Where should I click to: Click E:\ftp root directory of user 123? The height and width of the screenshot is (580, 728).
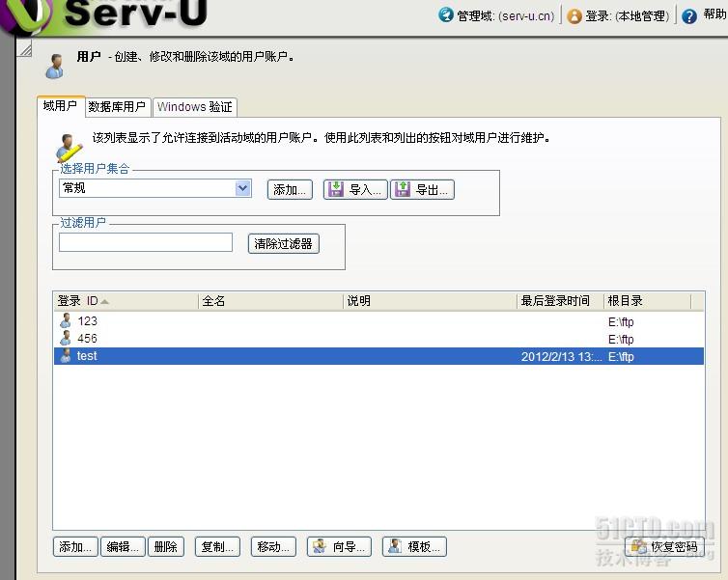coord(621,322)
